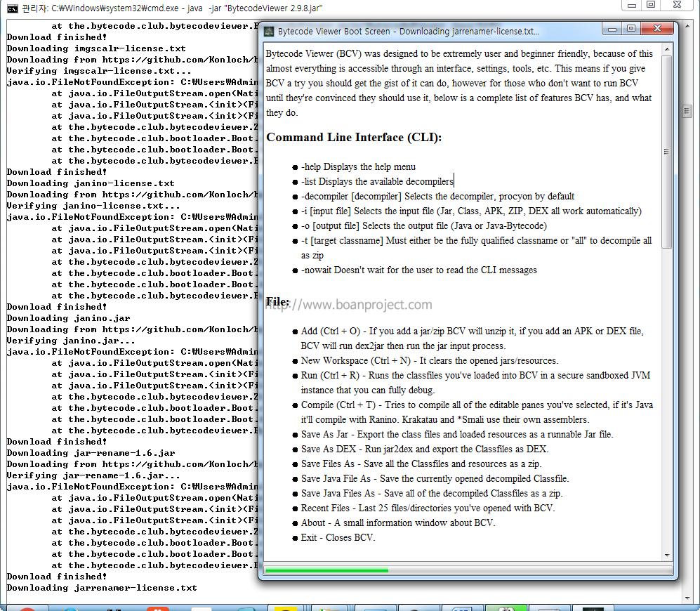The width and height of the screenshot is (700, 611).
Task: Maximize the cmd.exe console window
Action: click(x=651, y=6)
